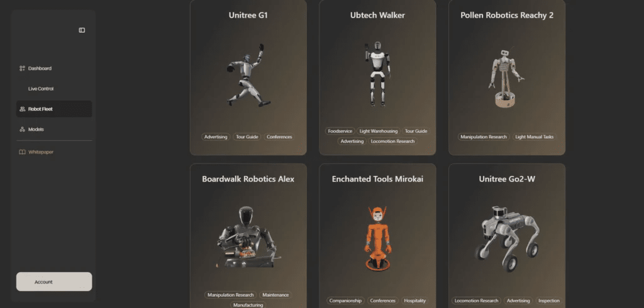Open Live Control from the sidebar
This screenshot has height=308, width=644.
(x=41, y=89)
